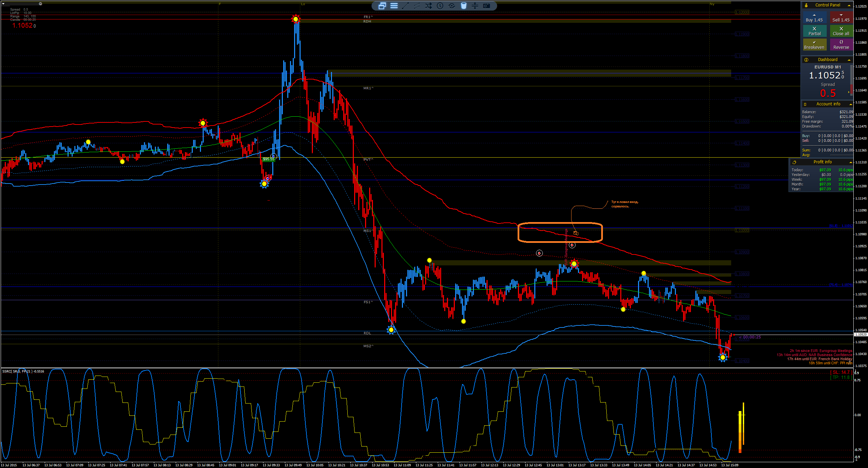Click the info icon beside Dashboard header
This screenshot has height=468, width=868.
(806, 60)
